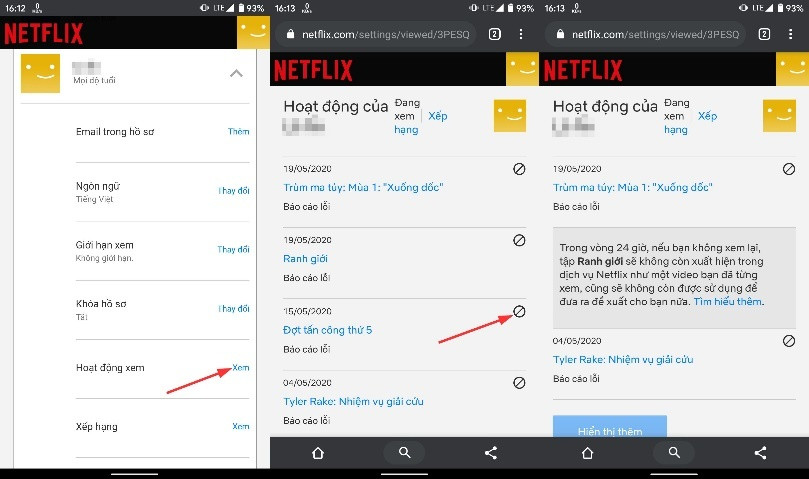Viewport: 809px width, 479px height.
Task: Open the three-dot menu in the middle browser
Action: pyautogui.click(x=521, y=34)
